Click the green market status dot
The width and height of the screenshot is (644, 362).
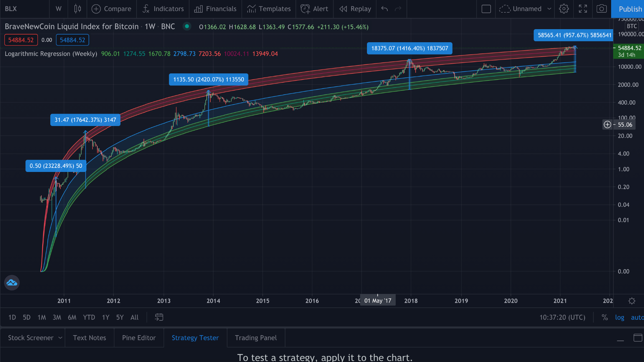click(187, 26)
